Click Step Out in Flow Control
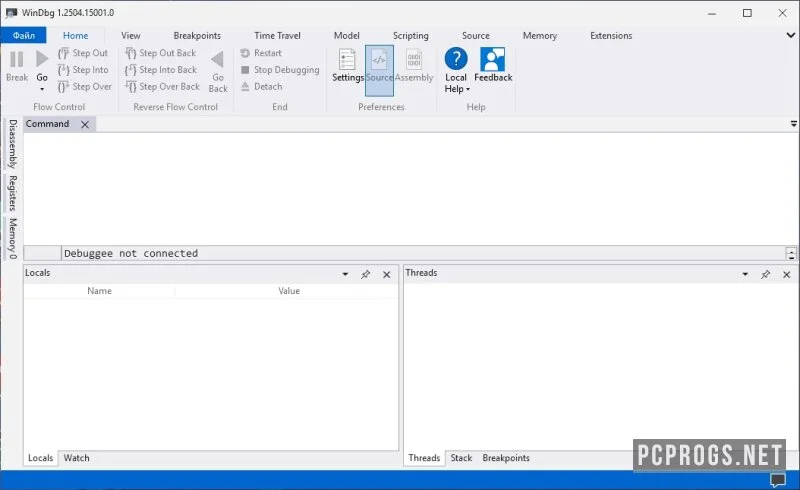This screenshot has height=490, width=800. click(x=83, y=53)
